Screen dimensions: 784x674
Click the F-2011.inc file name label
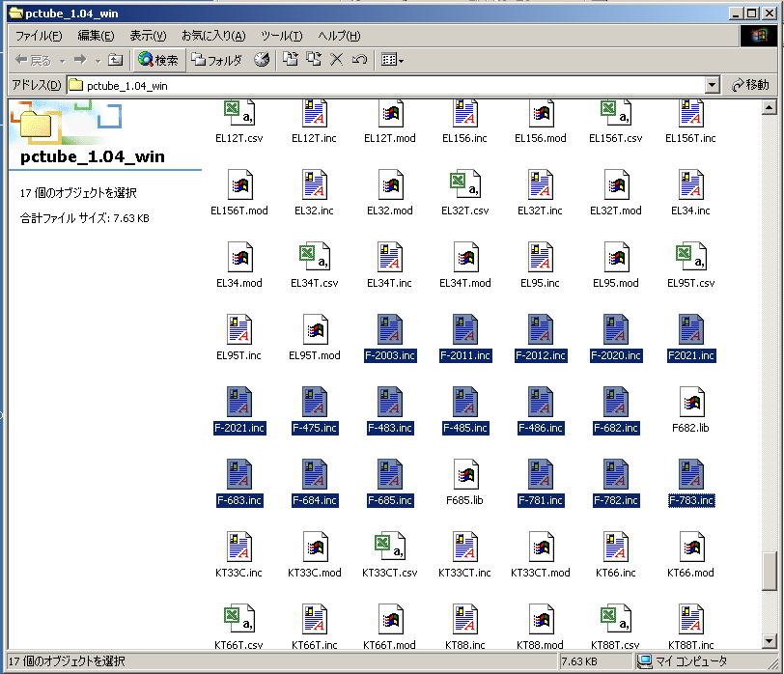coord(465,355)
